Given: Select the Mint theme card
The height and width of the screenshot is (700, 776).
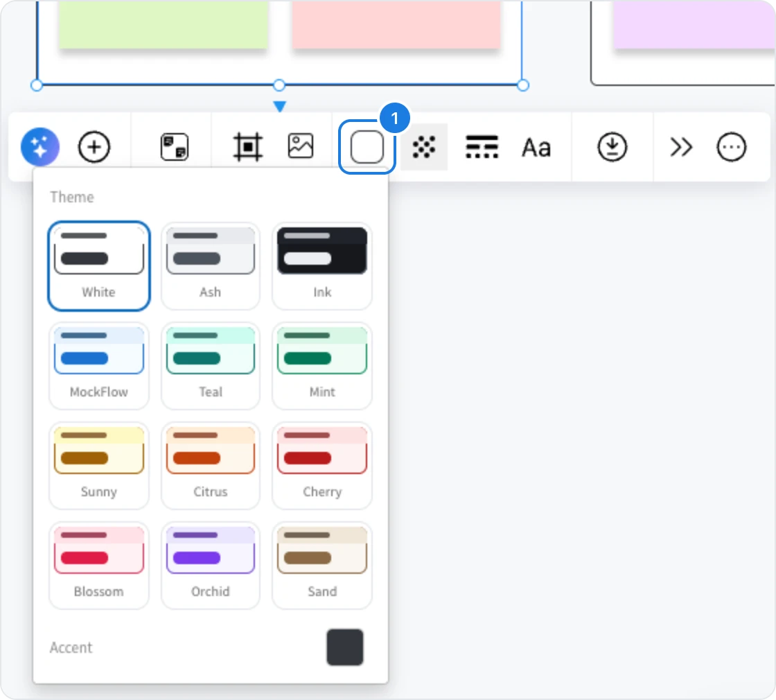Looking at the screenshot, I should coord(321,366).
